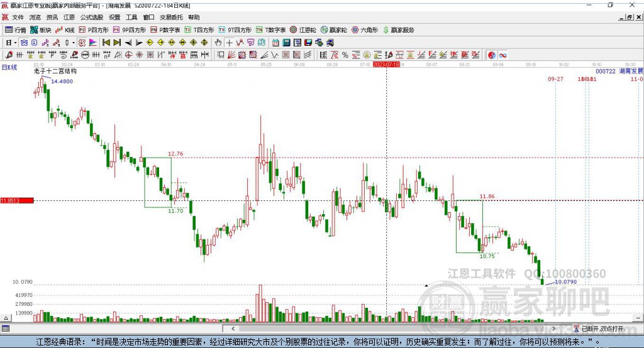The width and height of the screenshot is (644, 348).
Task: Open the 江恩 menu
Action: 69,17
